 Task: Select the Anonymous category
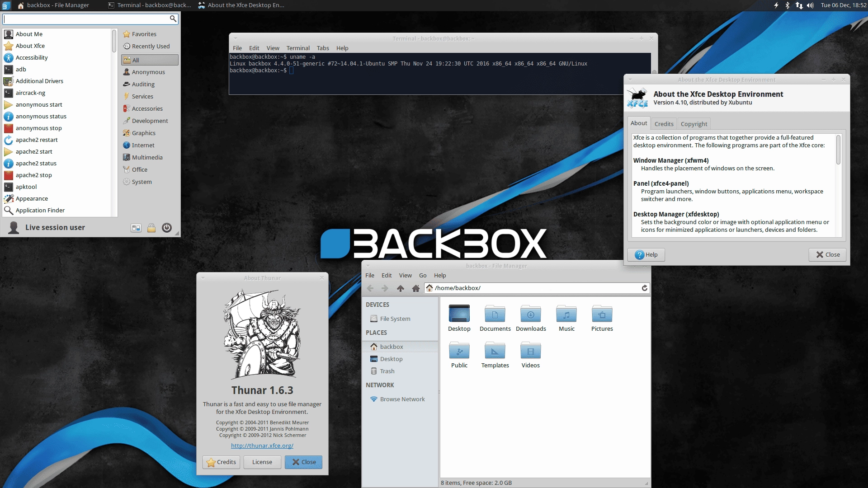(150, 72)
